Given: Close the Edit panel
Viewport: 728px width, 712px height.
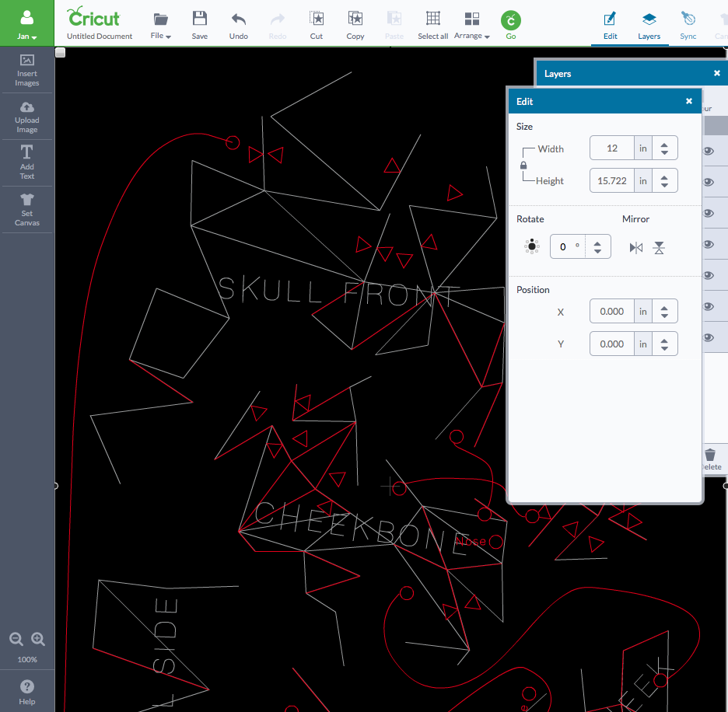Looking at the screenshot, I should pos(689,101).
